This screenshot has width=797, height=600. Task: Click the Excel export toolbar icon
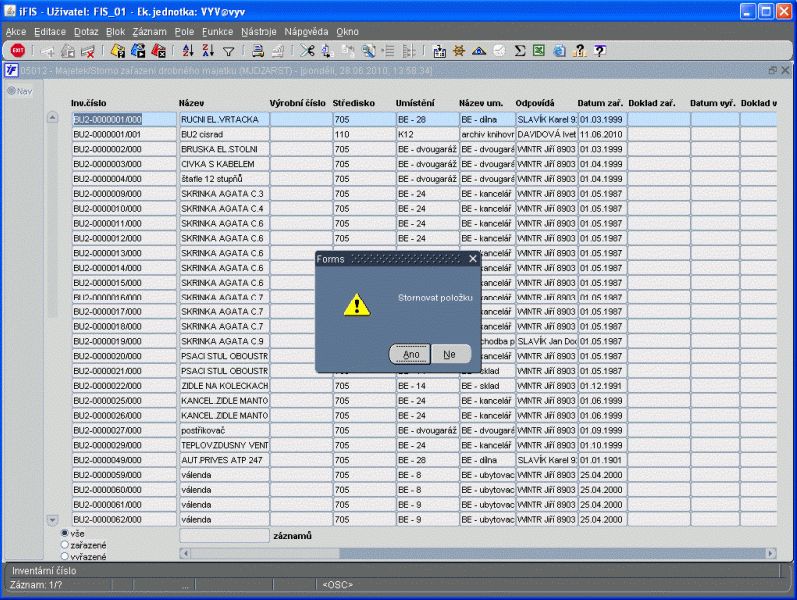pyautogui.click(x=539, y=50)
